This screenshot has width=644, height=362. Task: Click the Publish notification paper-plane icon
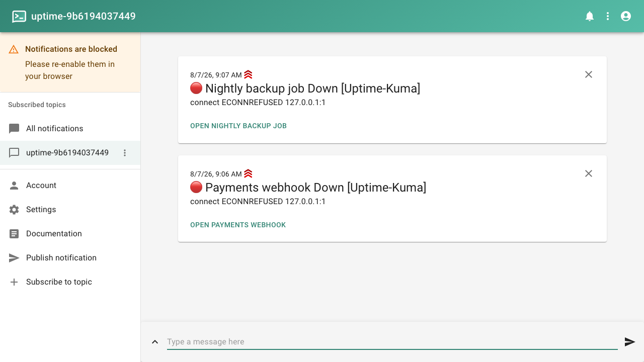tap(15, 258)
